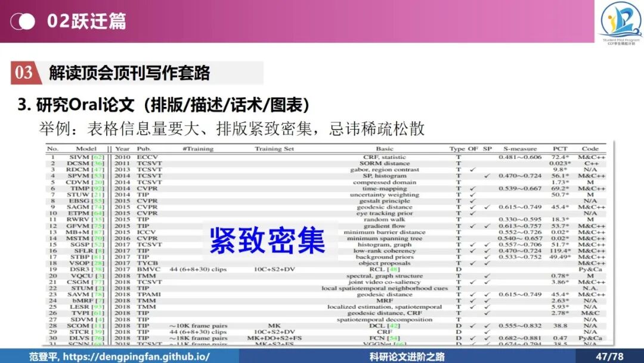Viewport: 644px width, 363px height.
Task: Click the training cell ~10K frame pairs
Action: [x=198, y=325]
